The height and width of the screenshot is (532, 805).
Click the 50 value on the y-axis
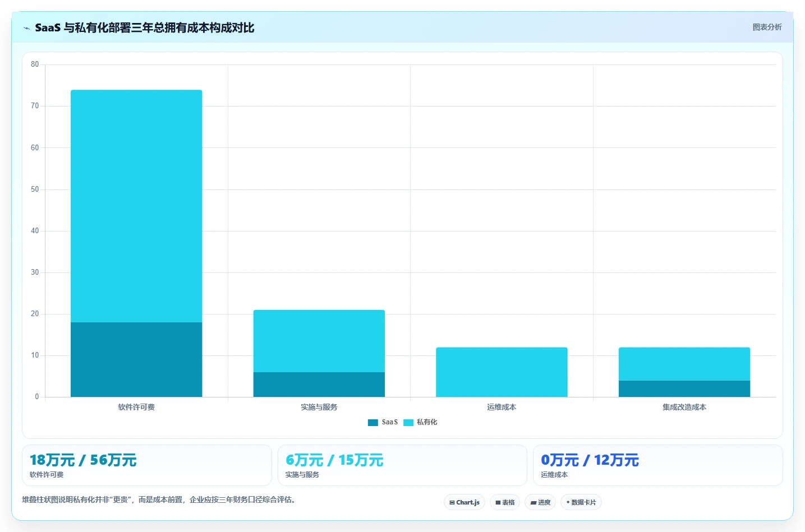tap(35, 189)
